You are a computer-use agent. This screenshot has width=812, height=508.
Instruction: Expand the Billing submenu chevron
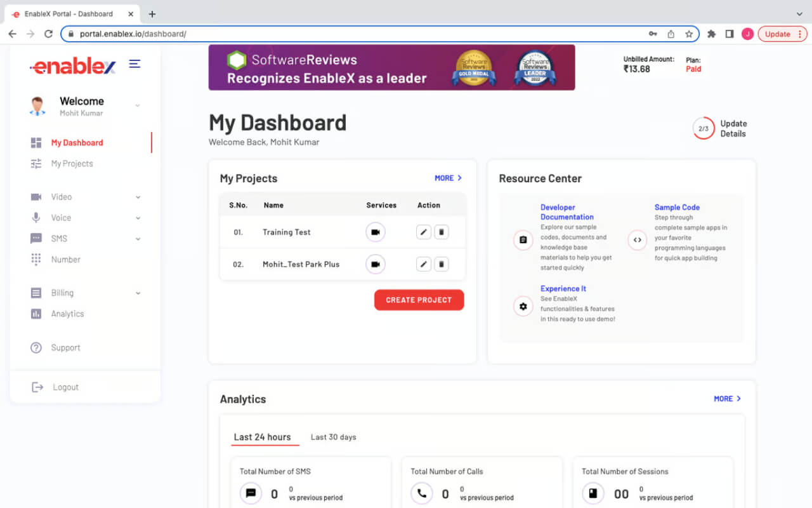(138, 293)
